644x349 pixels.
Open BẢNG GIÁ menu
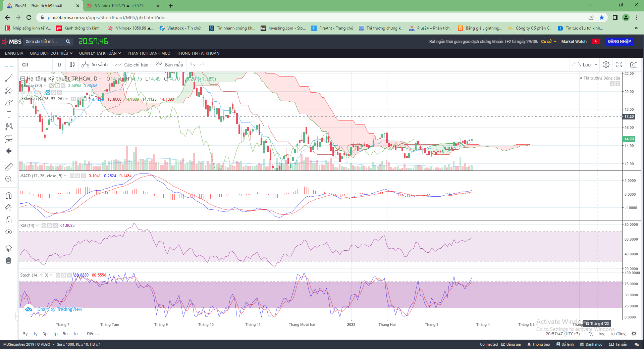tap(14, 53)
